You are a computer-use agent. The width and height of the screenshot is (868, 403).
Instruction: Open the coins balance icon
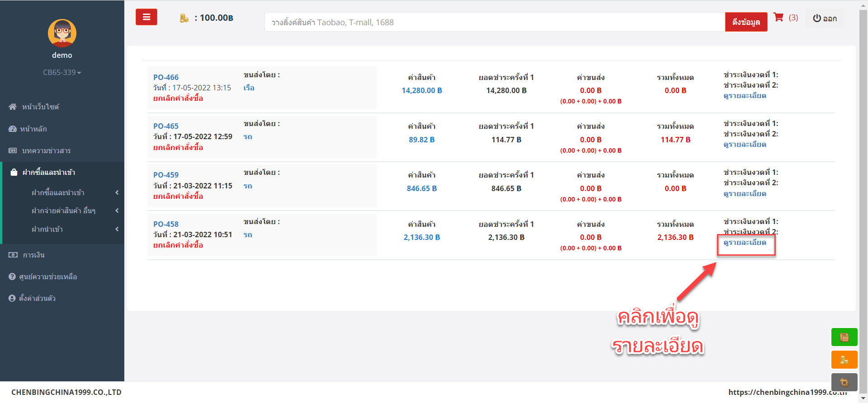(184, 18)
